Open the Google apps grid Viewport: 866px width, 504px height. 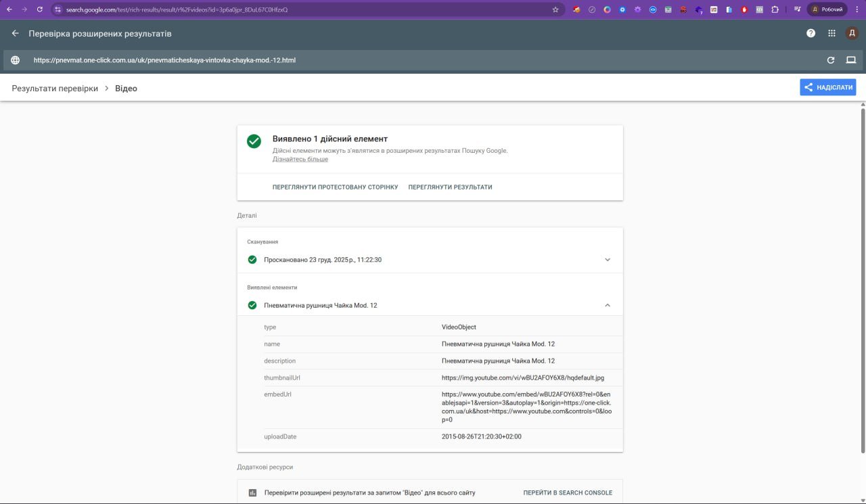click(x=831, y=33)
